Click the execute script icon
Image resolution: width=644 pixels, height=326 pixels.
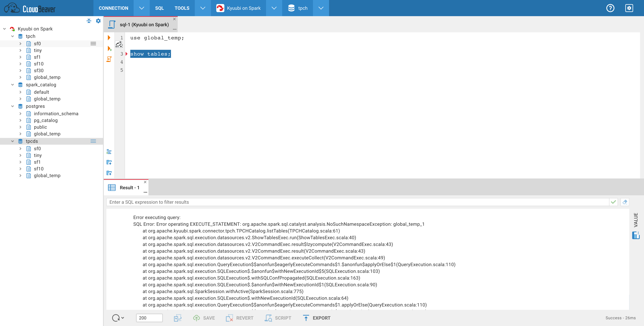pos(109,59)
